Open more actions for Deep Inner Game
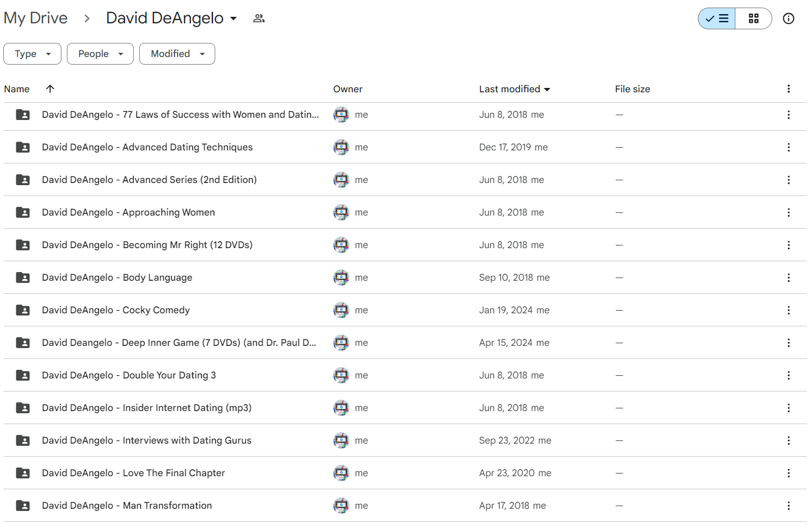 (x=788, y=343)
